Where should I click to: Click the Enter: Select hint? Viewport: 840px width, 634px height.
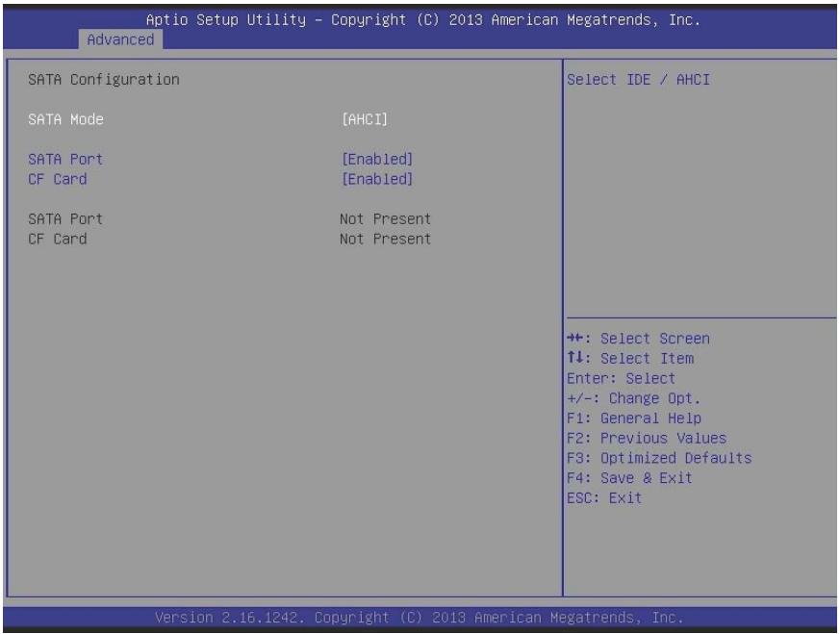[622, 378]
